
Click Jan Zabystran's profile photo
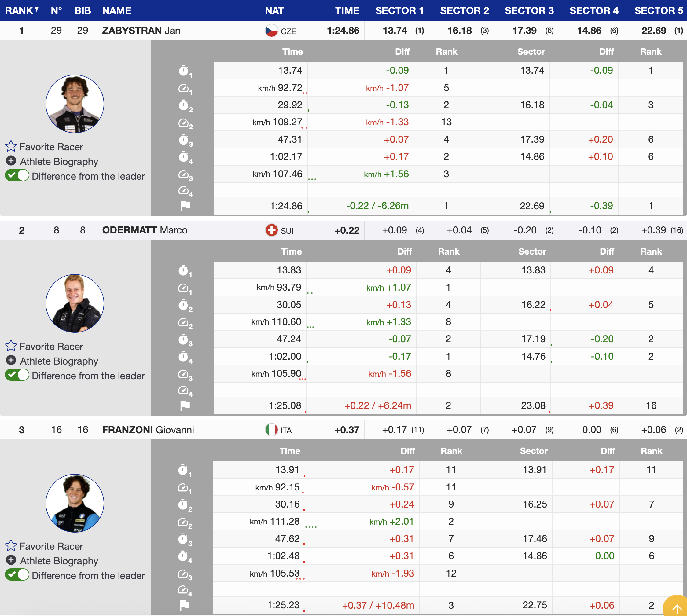coord(75,104)
